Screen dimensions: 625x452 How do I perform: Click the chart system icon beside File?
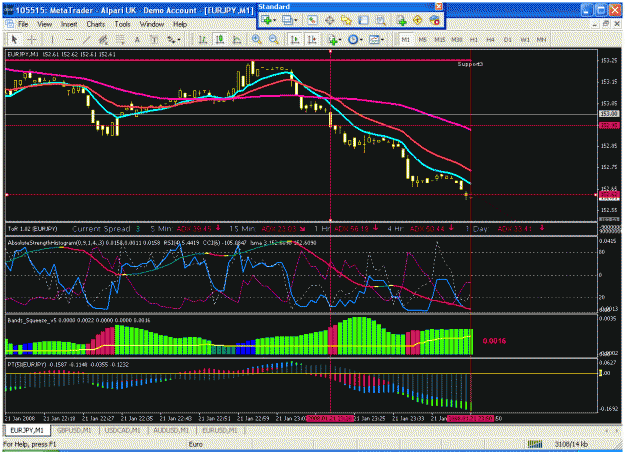coord(9,24)
